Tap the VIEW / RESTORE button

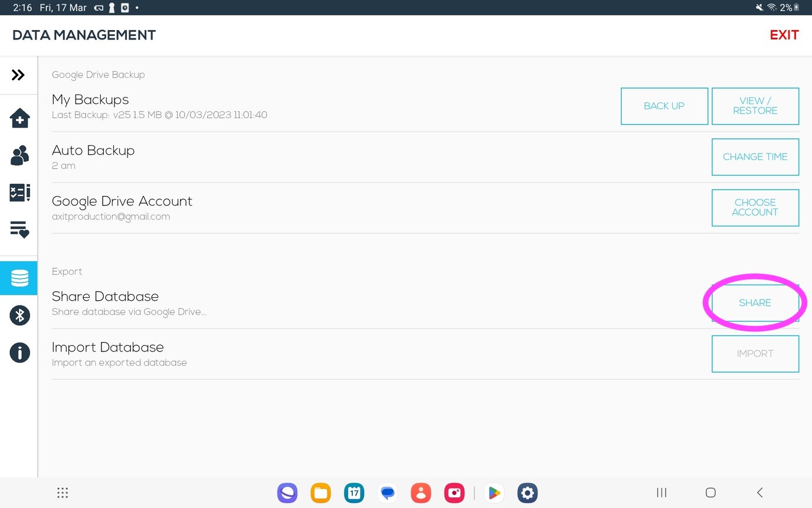click(x=755, y=106)
